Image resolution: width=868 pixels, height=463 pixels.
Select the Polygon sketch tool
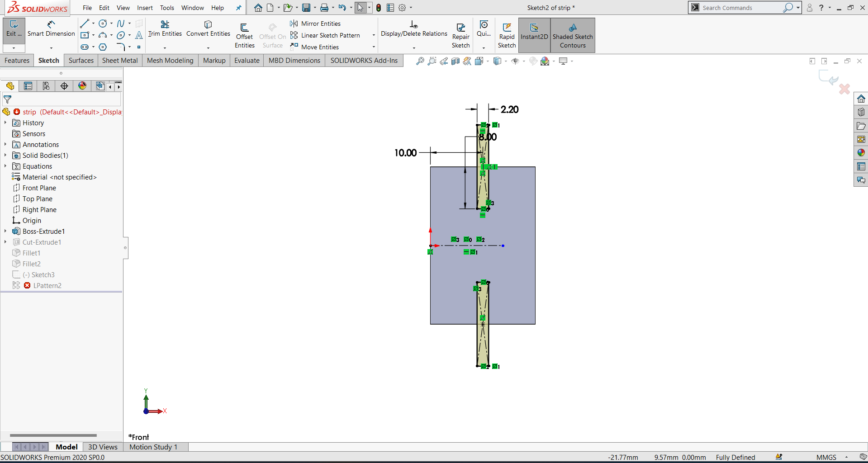tap(103, 47)
